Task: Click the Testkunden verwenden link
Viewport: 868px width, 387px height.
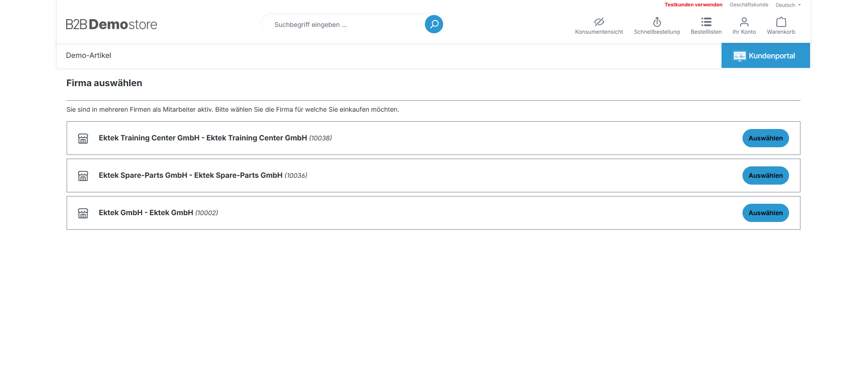Action: pos(693,5)
